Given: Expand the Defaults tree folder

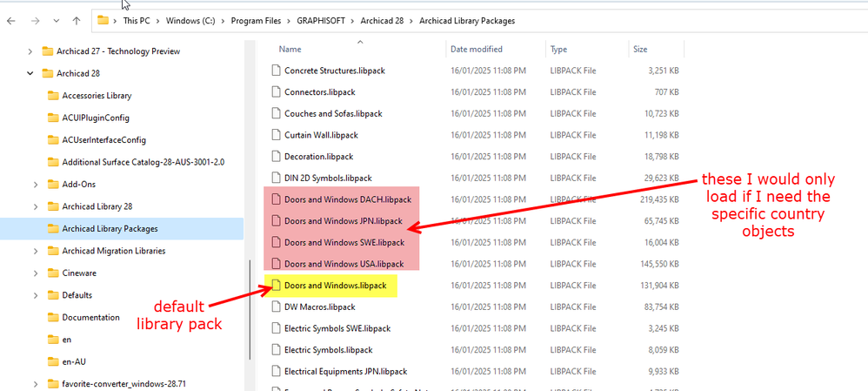Looking at the screenshot, I should pyautogui.click(x=36, y=295).
